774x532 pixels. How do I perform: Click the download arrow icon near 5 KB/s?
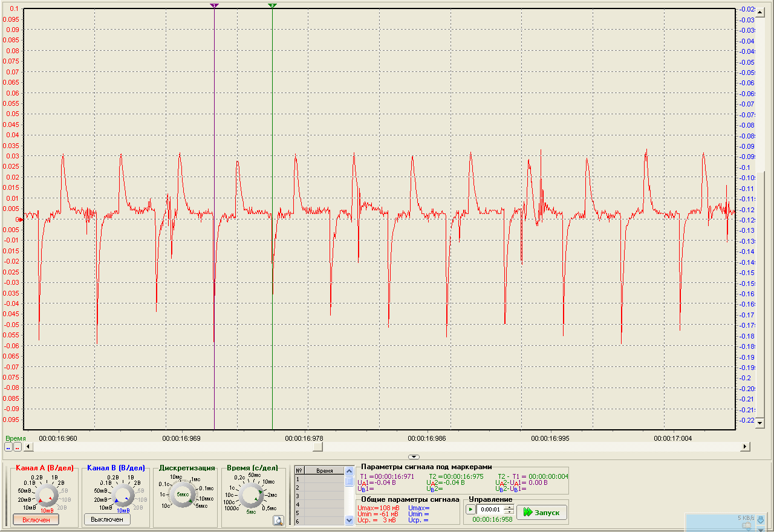point(761,519)
